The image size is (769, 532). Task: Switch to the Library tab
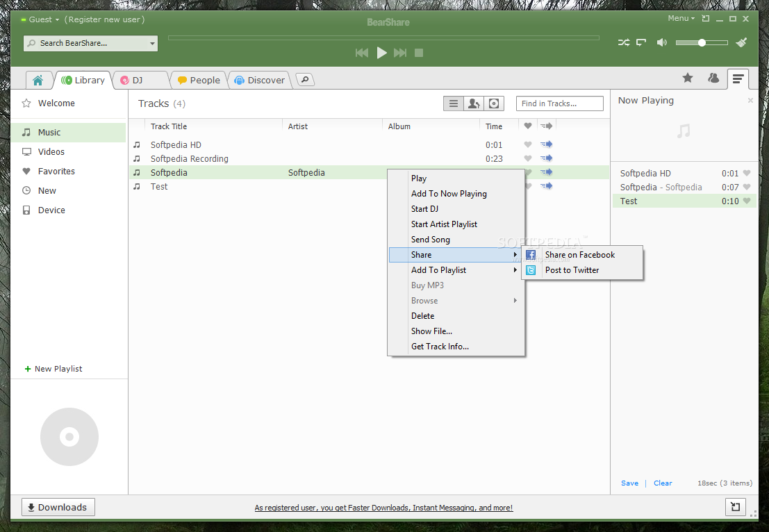(x=83, y=80)
